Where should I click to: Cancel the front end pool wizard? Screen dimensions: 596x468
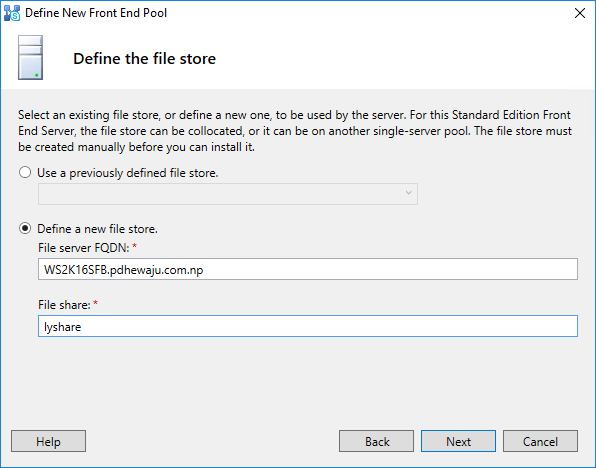point(541,441)
